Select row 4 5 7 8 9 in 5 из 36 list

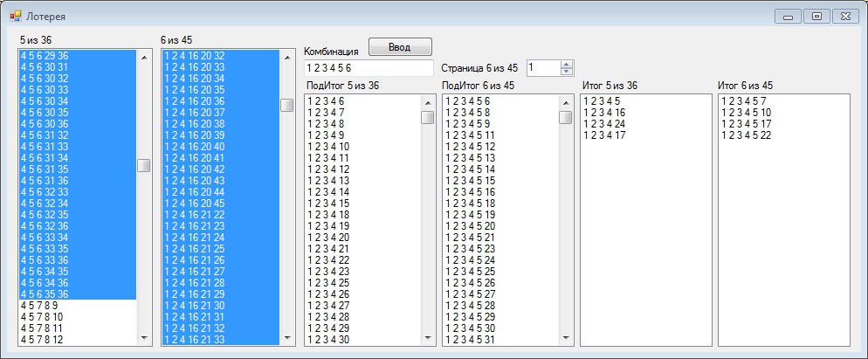tap(78, 305)
